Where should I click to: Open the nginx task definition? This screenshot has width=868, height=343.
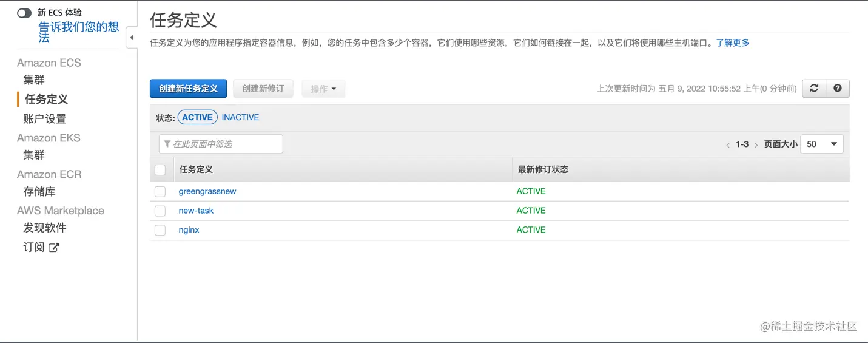pos(189,230)
